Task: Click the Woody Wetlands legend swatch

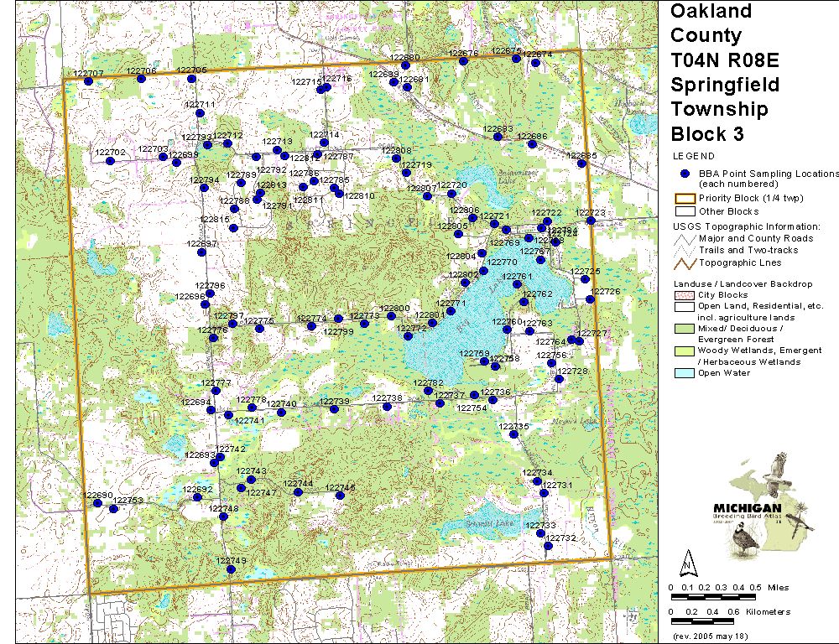Action: tap(683, 351)
